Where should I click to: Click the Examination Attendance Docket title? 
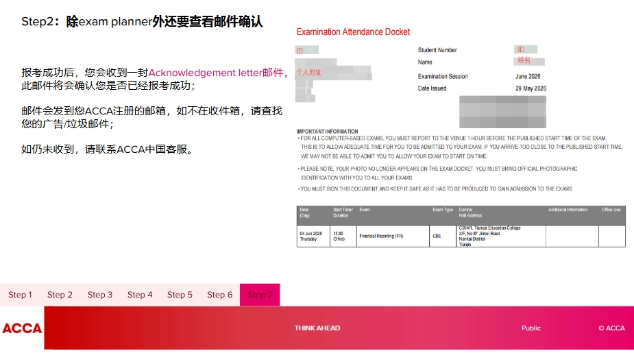[354, 32]
